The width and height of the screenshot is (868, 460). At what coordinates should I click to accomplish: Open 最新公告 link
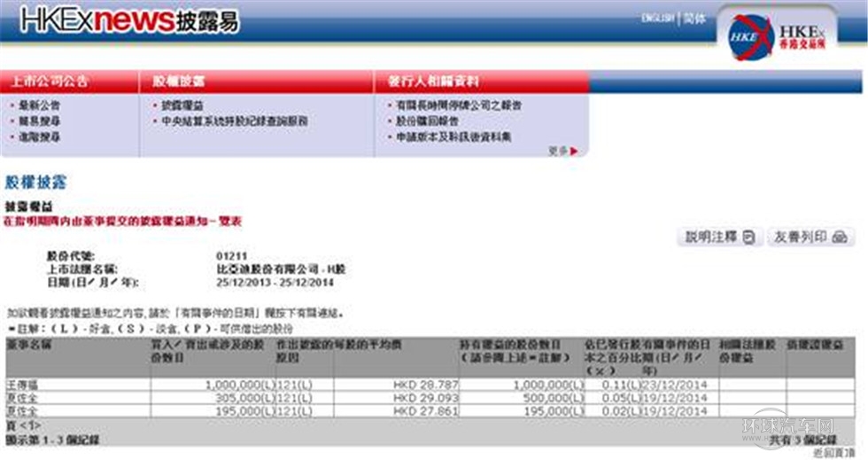point(40,105)
